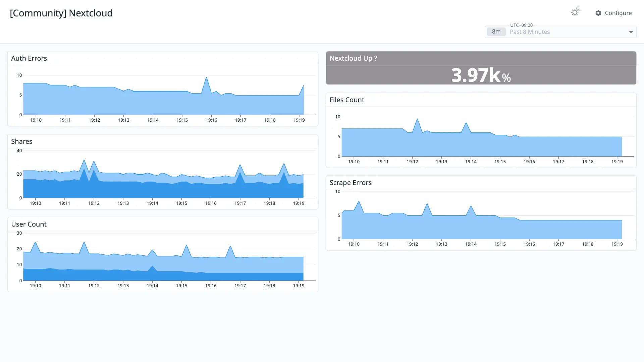Viewport: 644px width, 362px height.
Task: Click the 40 y-axis label in Shares
Action: pos(19,151)
